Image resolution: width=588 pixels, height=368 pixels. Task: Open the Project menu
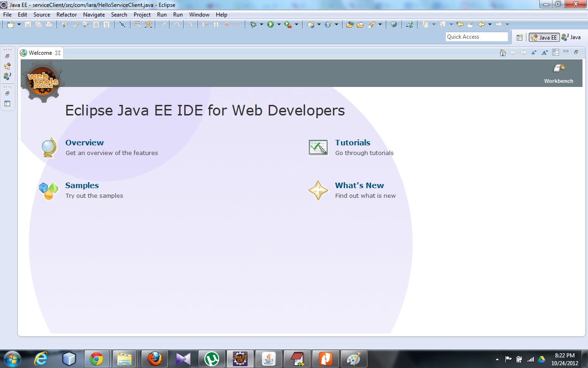(142, 15)
